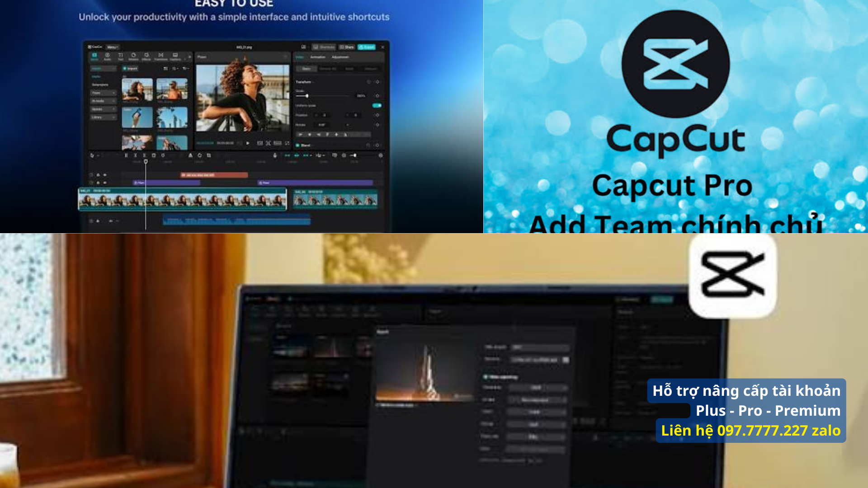Select the Basic sub-tab
The image size is (868, 488).
pos(306,69)
